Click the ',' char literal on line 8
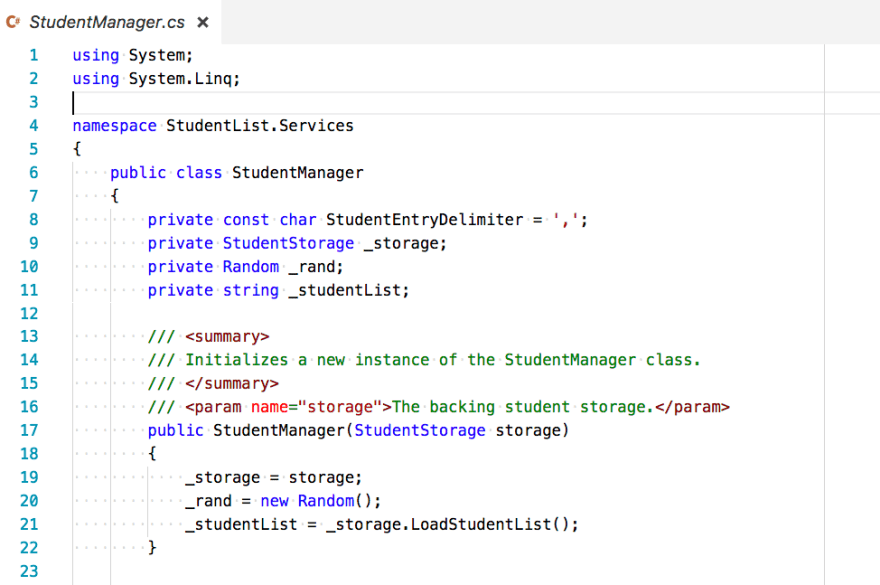 (565, 220)
